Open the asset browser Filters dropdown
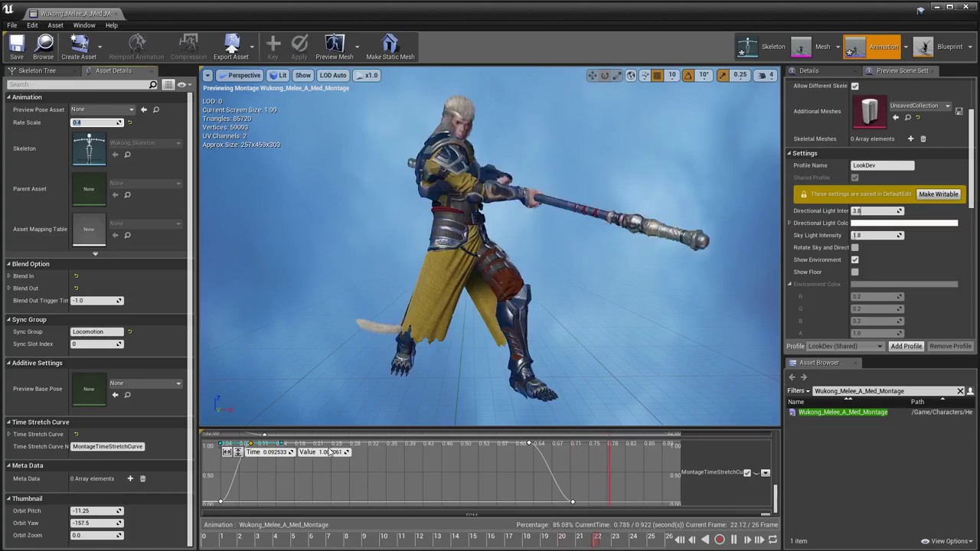This screenshot has height=551, width=980. pyautogui.click(x=799, y=391)
